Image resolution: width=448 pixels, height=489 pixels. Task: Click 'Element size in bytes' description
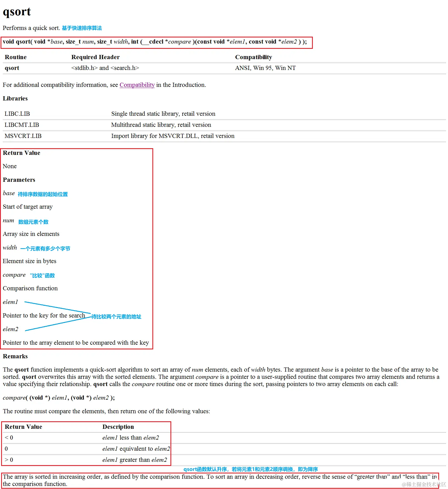coord(29,261)
